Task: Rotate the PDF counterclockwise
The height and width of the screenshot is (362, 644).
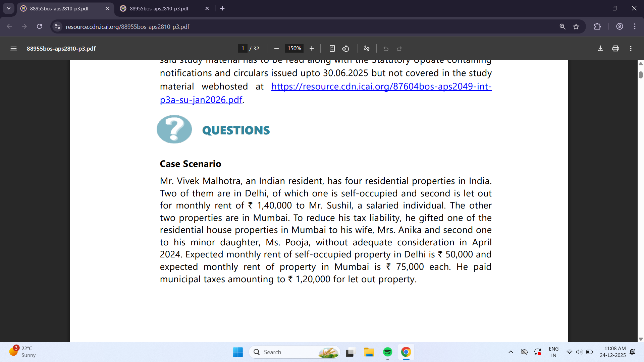Action: tap(345, 49)
